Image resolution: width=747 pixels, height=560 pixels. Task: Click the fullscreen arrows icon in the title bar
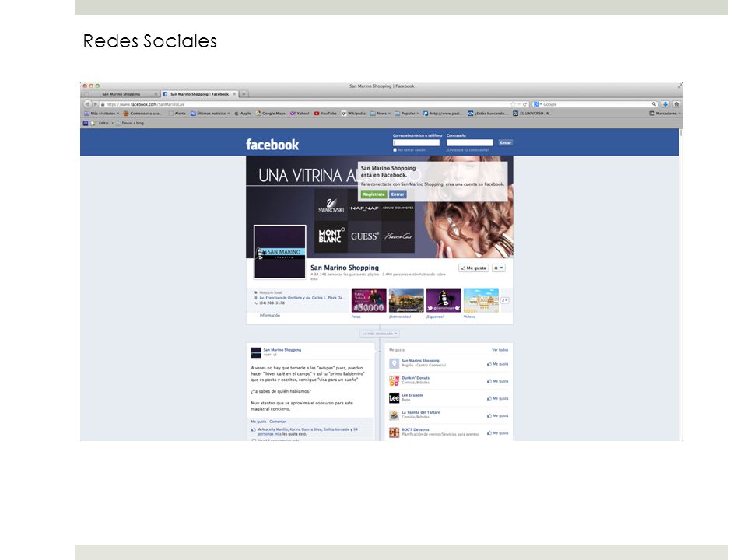tap(679, 86)
